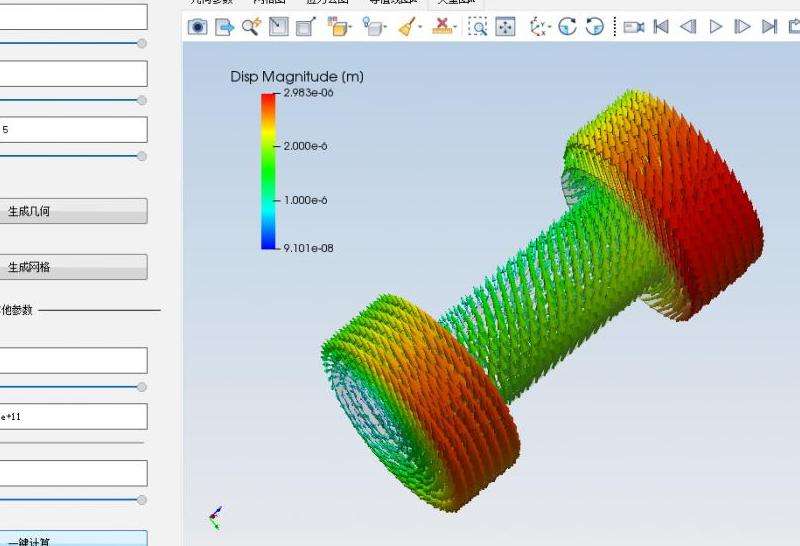Click the axes orientation icon
This screenshot has height=546, width=800.
(540, 27)
